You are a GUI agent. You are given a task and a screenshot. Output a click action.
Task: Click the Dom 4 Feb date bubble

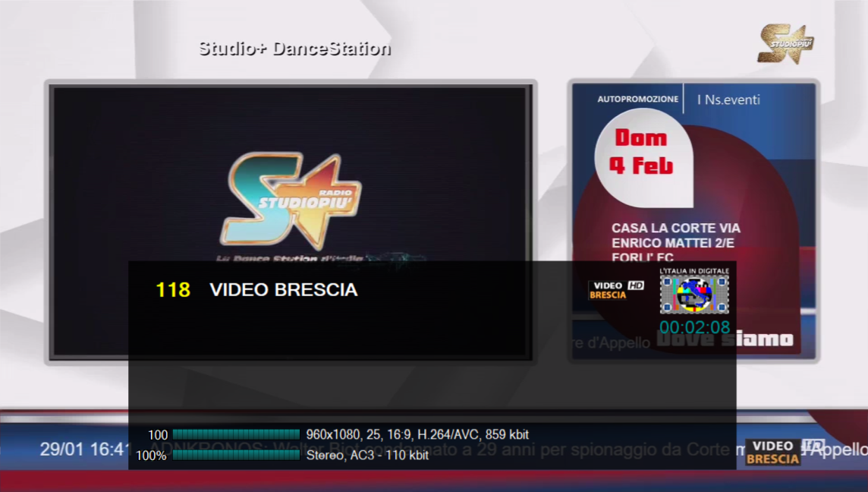tap(643, 157)
